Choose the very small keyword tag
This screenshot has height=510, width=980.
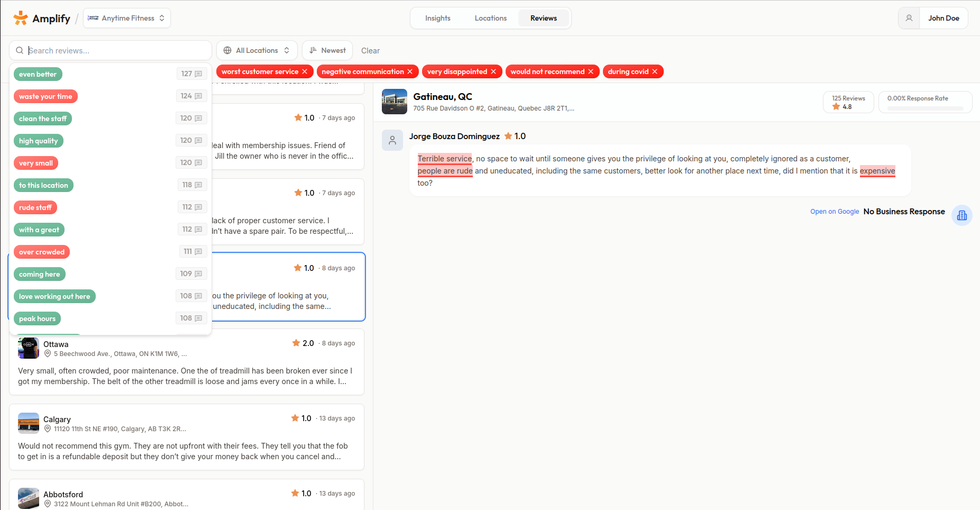tap(36, 163)
